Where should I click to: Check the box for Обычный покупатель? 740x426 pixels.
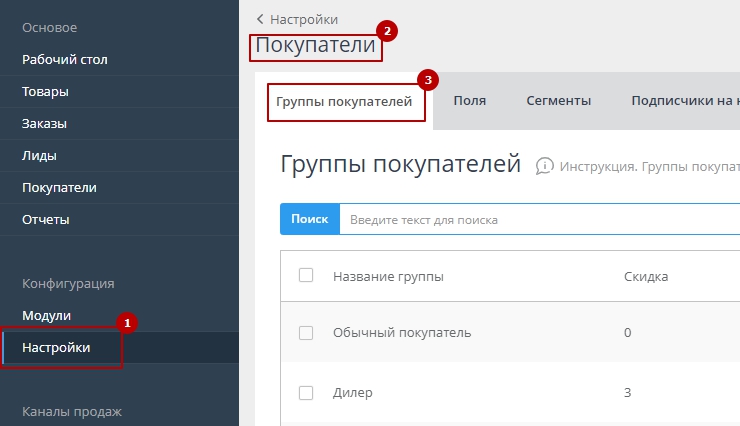coord(306,333)
